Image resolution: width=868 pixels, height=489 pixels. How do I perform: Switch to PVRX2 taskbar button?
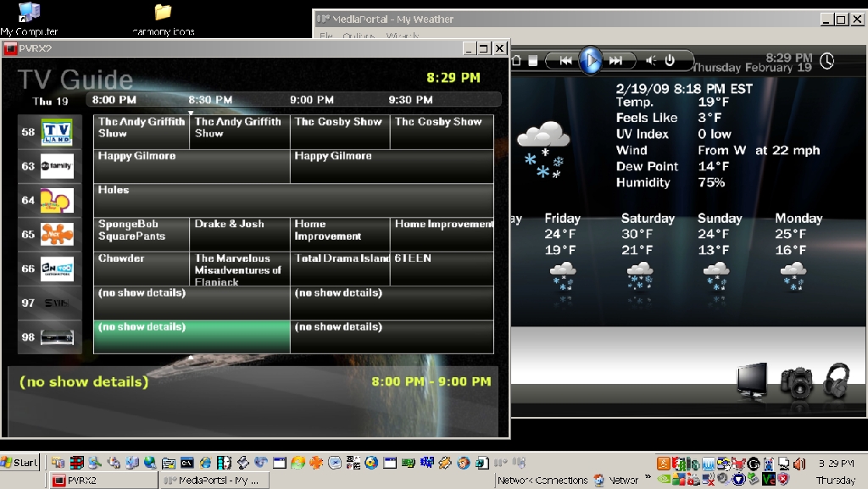[103, 481]
